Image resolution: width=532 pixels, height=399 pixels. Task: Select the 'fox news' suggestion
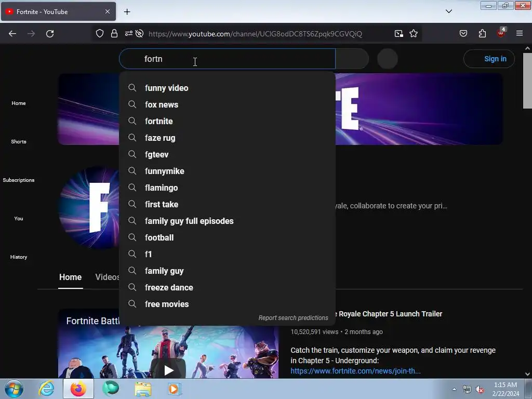tap(228, 104)
